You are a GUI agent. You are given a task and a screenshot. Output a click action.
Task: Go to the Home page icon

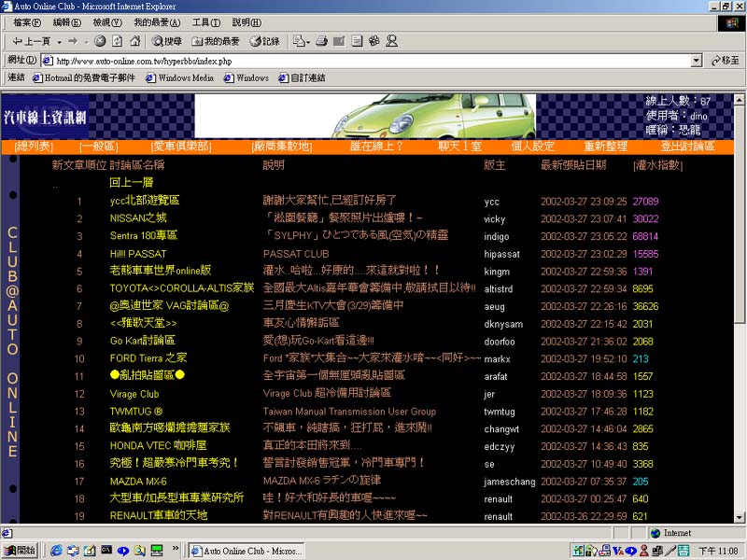[x=134, y=41]
